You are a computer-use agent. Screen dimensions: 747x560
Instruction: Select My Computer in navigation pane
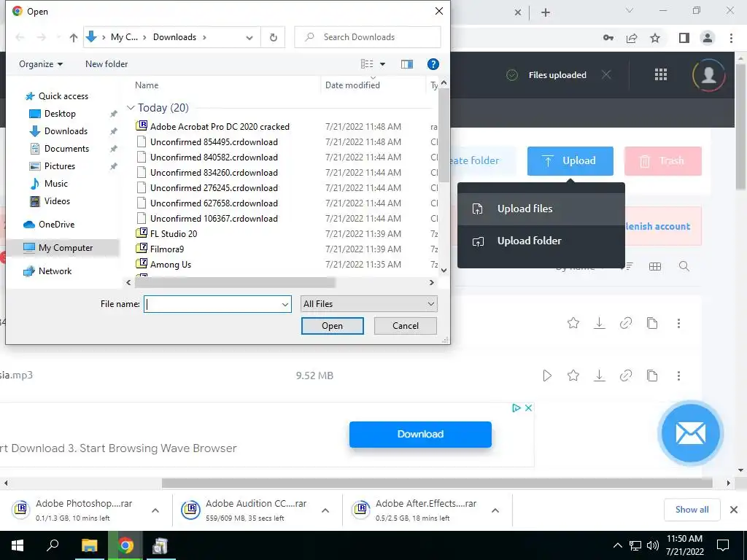point(65,248)
